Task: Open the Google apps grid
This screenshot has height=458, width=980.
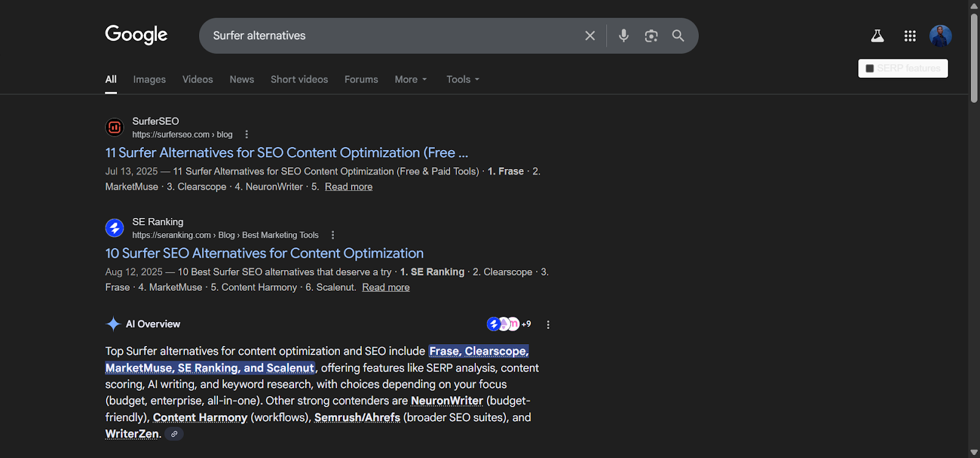Action: tap(910, 36)
